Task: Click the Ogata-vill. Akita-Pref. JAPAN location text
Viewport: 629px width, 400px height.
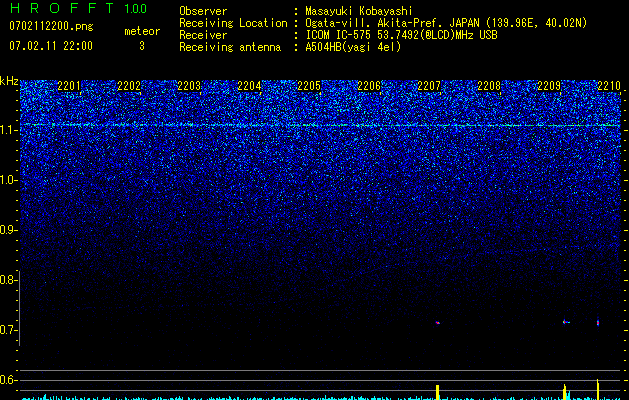Action: 446,23
